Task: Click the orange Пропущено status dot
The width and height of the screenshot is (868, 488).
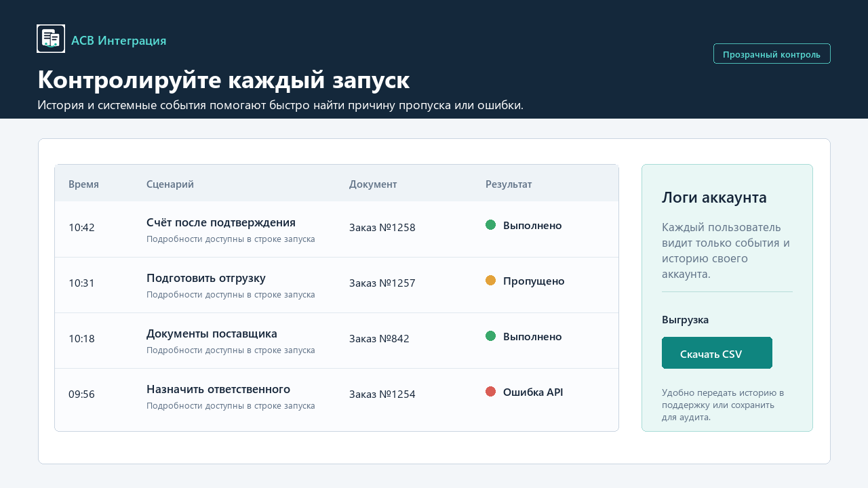Action: coord(491,281)
